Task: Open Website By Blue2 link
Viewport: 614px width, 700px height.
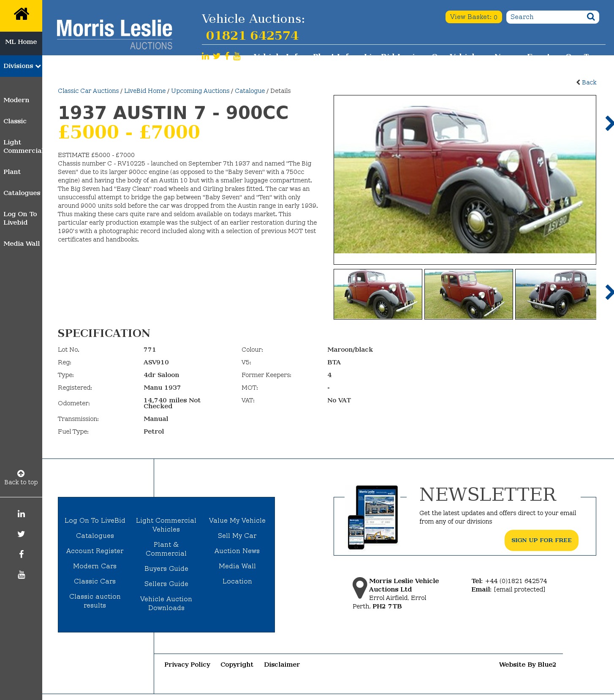Action: tap(527, 665)
